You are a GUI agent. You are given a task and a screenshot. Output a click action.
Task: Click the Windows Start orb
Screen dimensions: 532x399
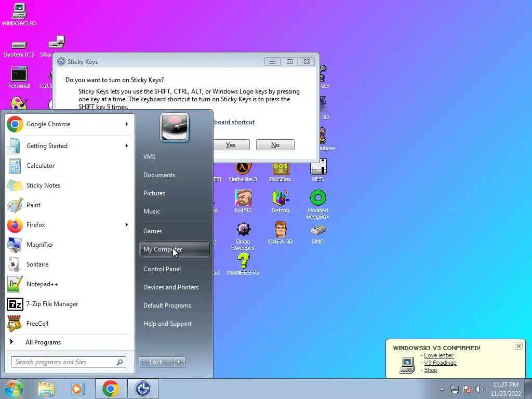point(13,389)
